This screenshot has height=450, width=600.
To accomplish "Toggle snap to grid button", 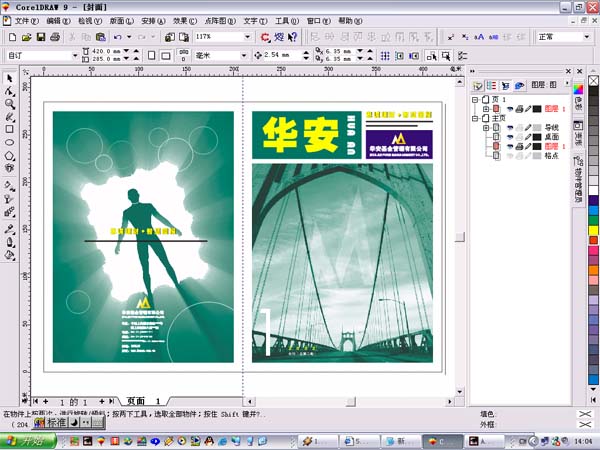I will click(x=385, y=56).
